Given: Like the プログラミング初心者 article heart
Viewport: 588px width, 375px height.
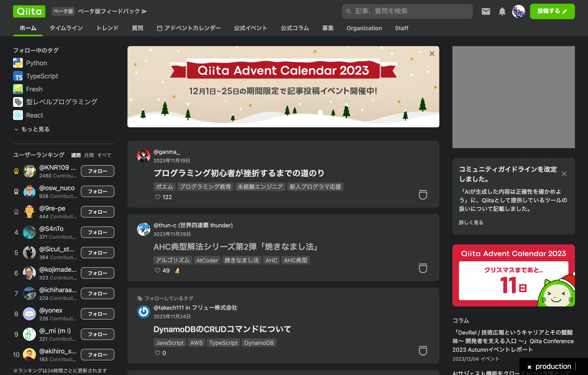Looking at the screenshot, I should click(x=157, y=197).
